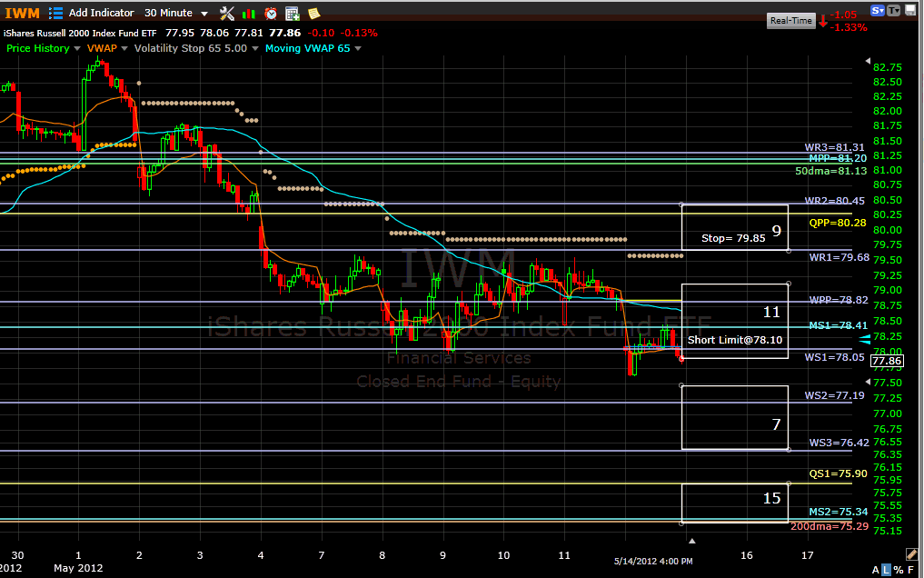924x578 pixels.
Task: Open the yellow sticky note icon
Action: [314, 13]
